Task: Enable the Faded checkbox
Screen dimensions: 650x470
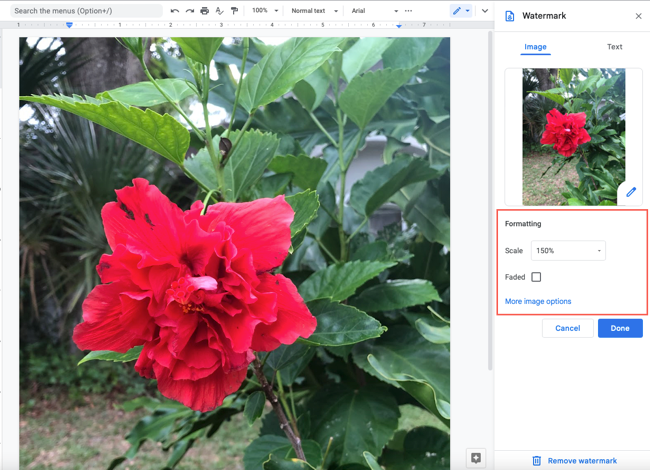Action: pyautogui.click(x=536, y=277)
